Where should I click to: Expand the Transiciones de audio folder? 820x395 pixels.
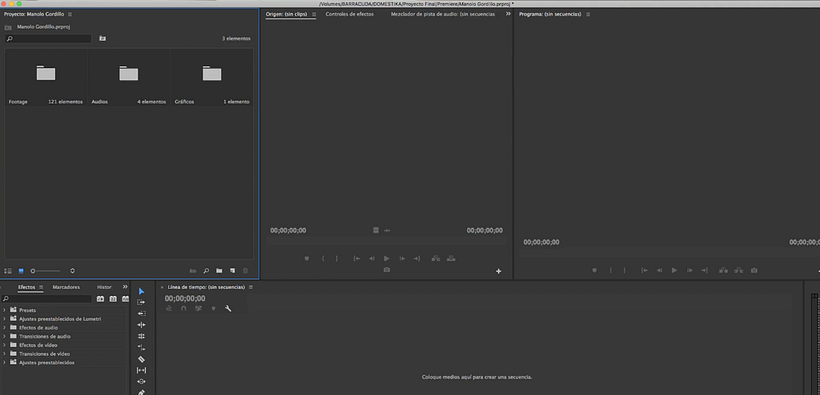click(x=5, y=336)
